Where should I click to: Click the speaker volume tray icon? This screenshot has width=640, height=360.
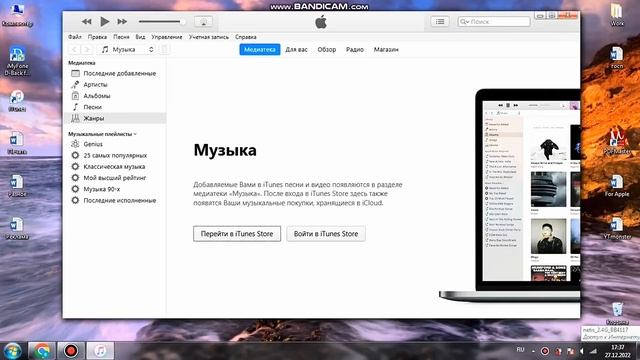[x=582, y=351]
